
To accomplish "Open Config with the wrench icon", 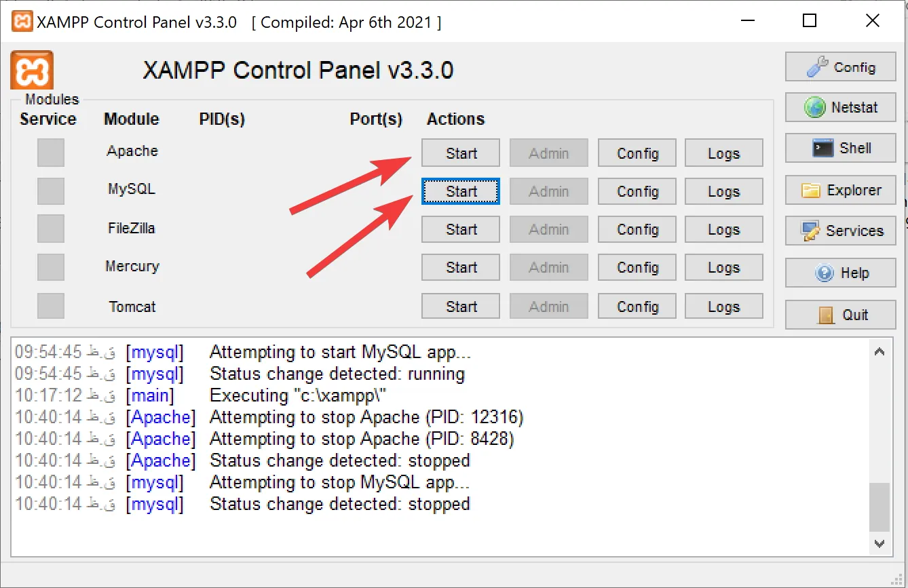I will [840, 67].
